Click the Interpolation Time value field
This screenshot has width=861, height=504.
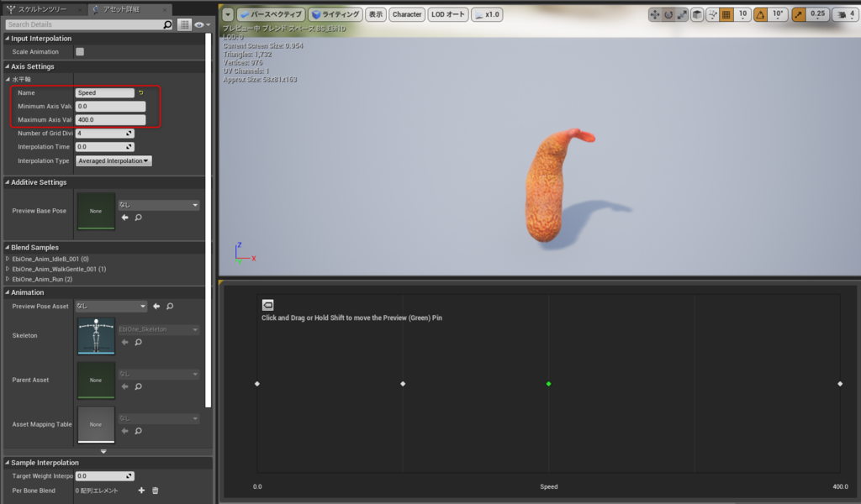click(x=105, y=147)
